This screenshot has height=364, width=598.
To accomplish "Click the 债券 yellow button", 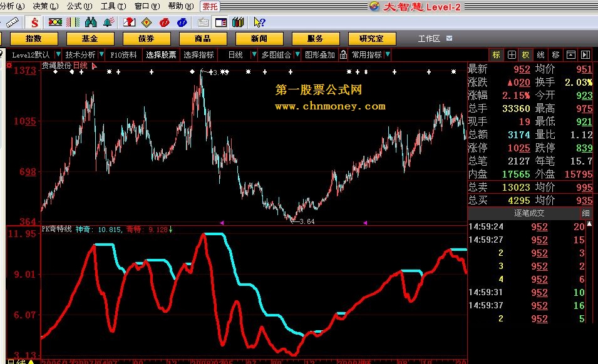I will (x=147, y=38).
